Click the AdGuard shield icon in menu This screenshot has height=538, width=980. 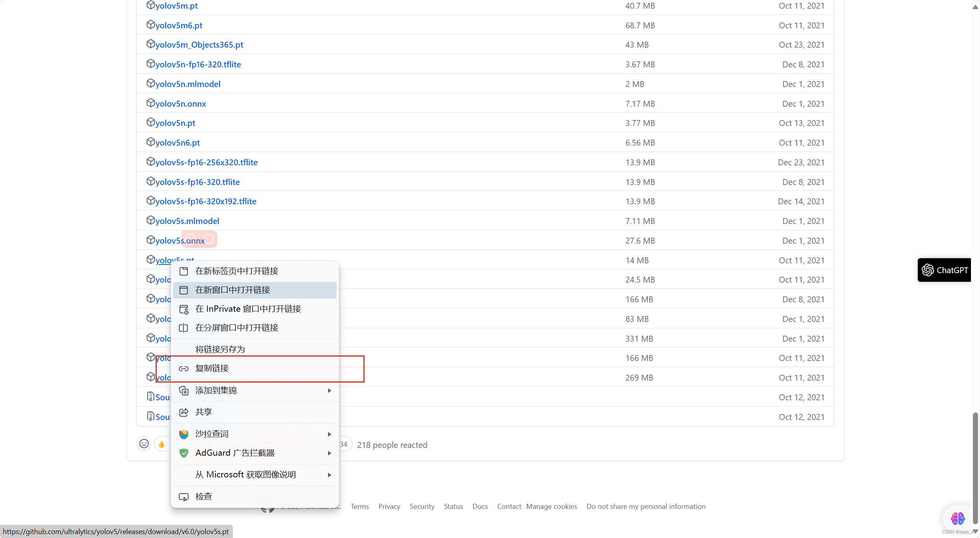coord(183,453)
